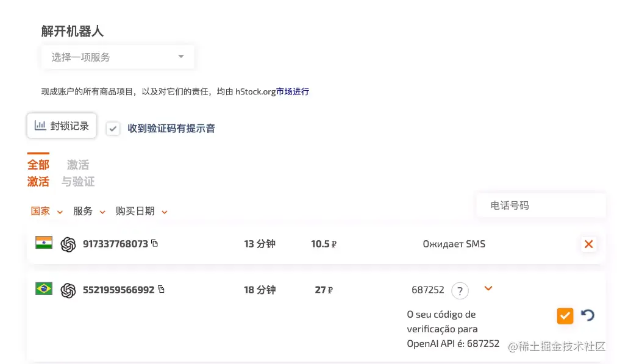This screenshot has height=364, width=617.
Task: Toggle 收到验证码有提示音 checkbox
Action: [x=113, y=128]
